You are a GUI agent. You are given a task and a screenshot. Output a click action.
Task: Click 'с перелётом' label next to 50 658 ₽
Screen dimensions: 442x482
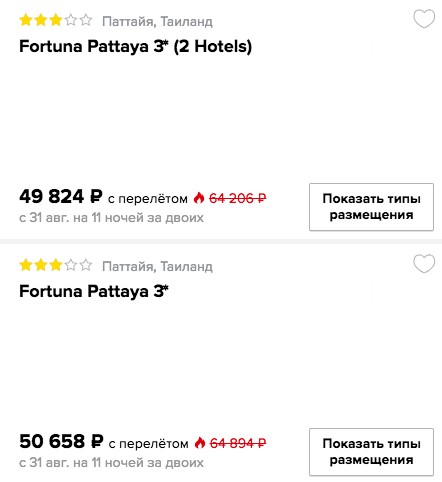coord(148,444)
